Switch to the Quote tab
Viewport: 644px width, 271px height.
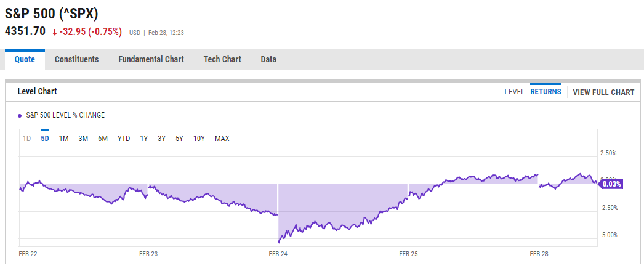25,60
